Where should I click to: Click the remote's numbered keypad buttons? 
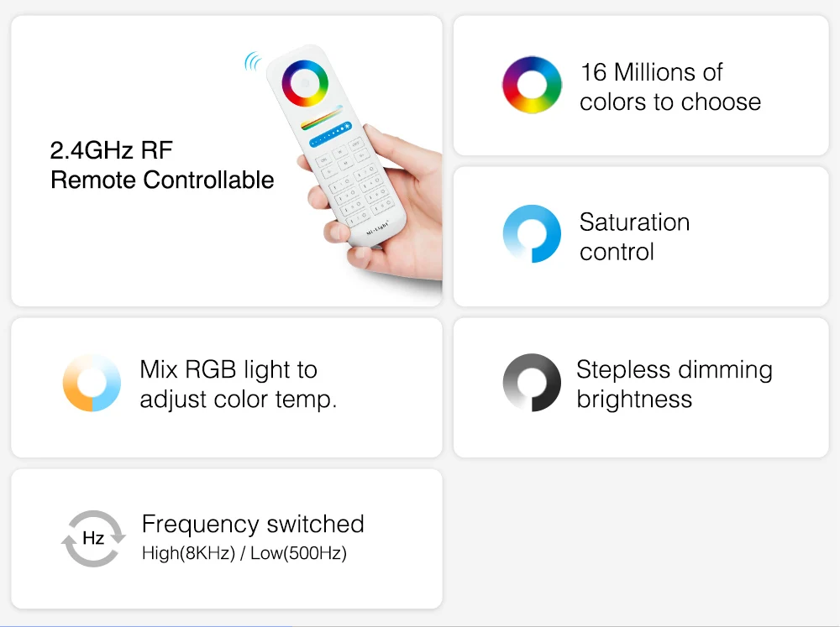[x=355, y=181]
